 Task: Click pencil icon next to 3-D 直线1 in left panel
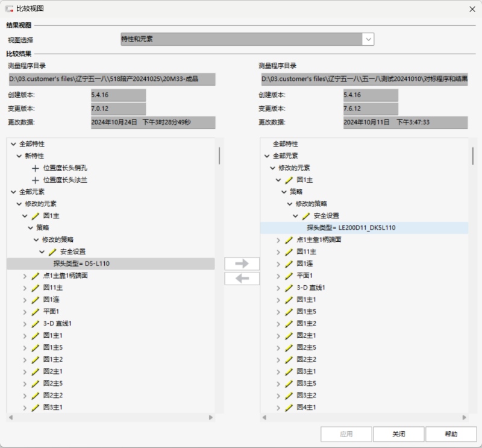(36, 324)
